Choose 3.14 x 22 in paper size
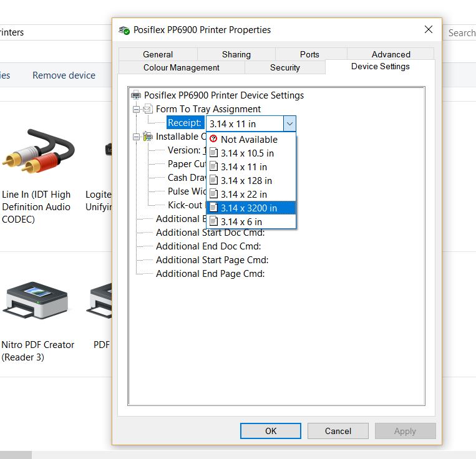The height and width of the screenshot is (459, 476). [251, 194]
